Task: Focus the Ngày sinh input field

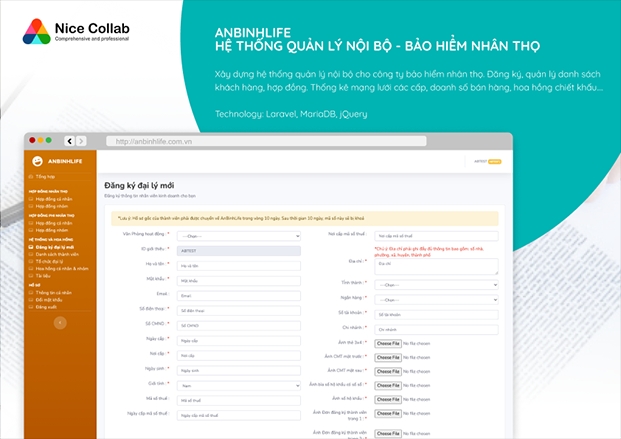Action: 238,371
